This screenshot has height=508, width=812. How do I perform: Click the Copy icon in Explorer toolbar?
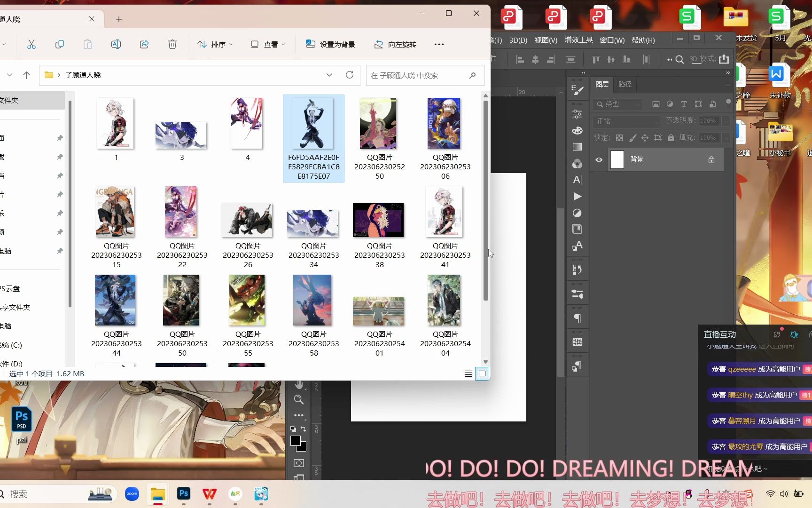[60, 44]
